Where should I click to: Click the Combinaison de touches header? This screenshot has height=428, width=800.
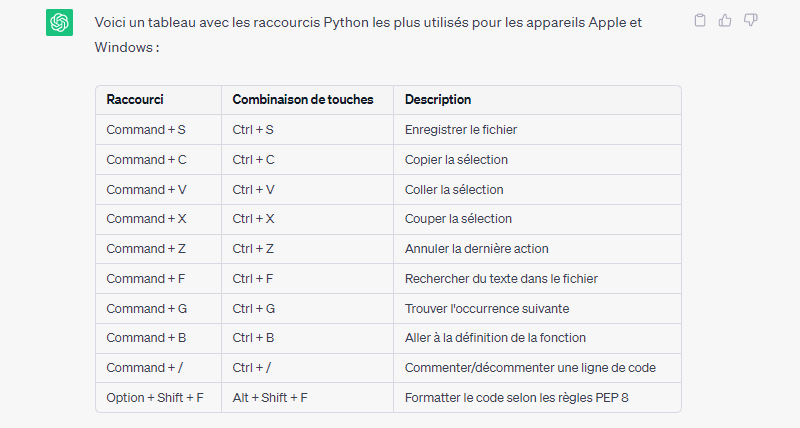tap(302, 100)
